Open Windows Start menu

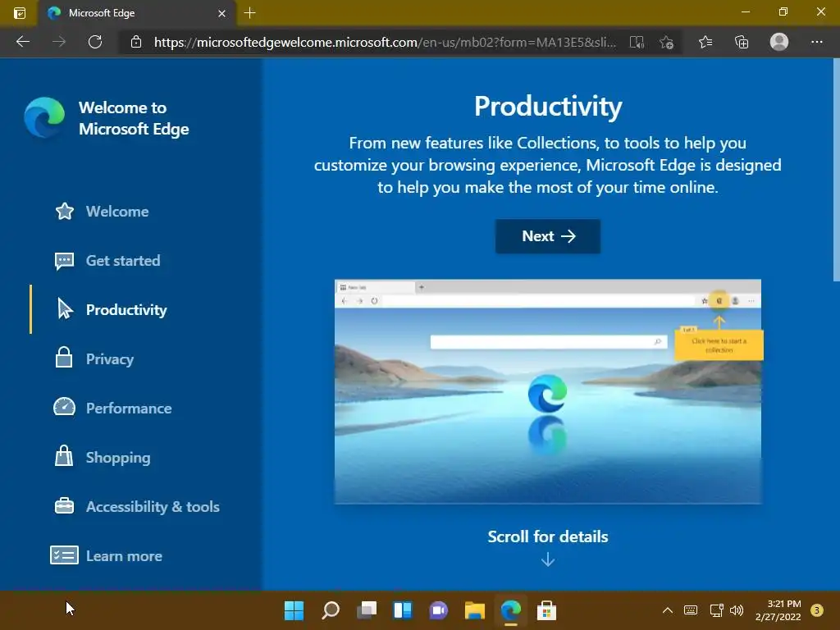click(294, 610)
